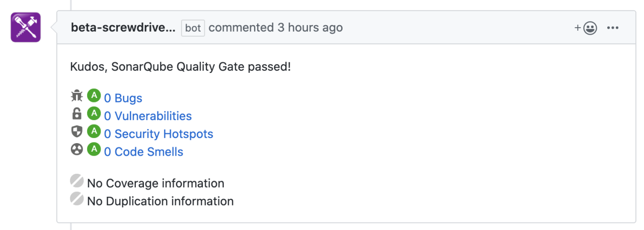
Task: Click the green A rating beside Bugs
Action: (94, 95)
